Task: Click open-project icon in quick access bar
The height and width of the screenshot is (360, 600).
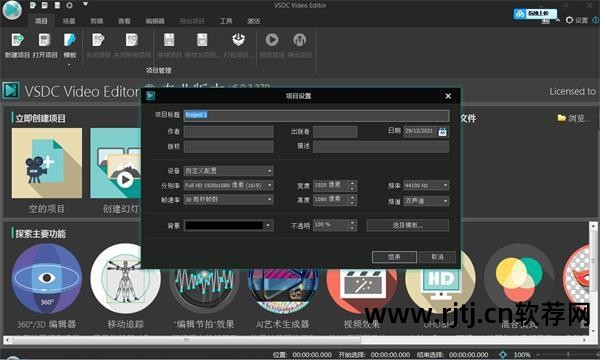Action: pos(45,5)
